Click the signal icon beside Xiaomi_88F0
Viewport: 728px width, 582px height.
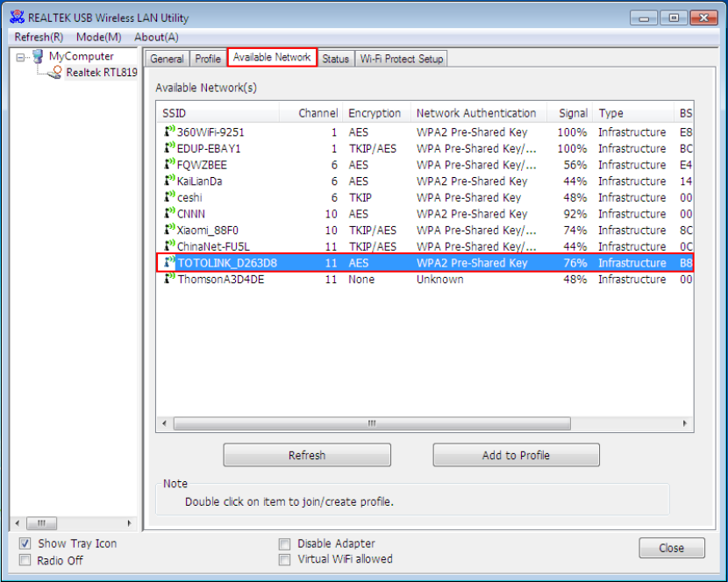tap(169, 230)
